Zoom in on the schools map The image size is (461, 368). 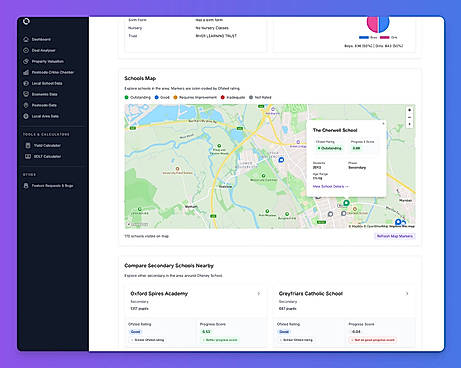point(410,110)
